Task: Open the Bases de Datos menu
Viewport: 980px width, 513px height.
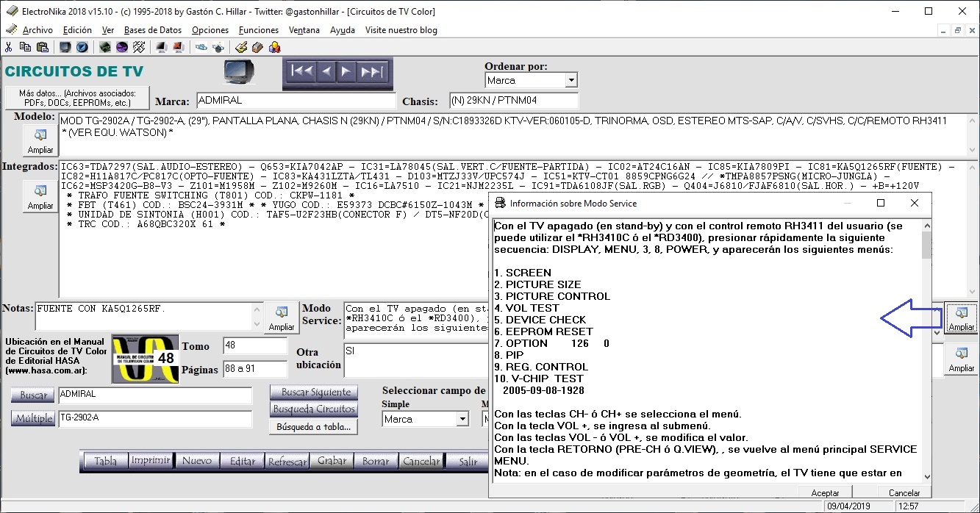Action: point(153,30)
